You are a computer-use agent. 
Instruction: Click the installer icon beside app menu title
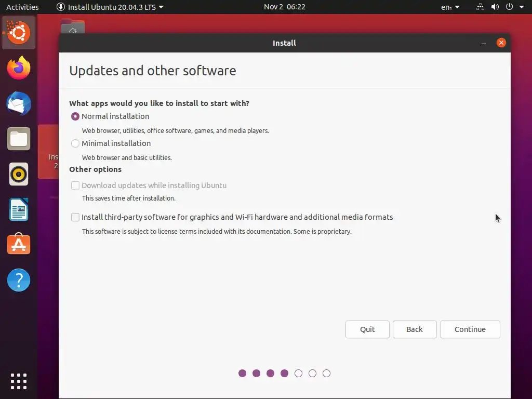[61, 7]
